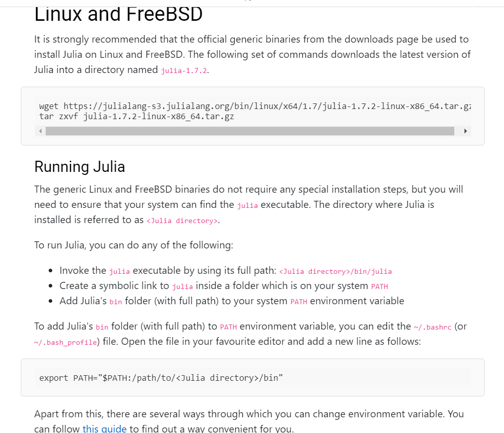Click the right arrow on the code scrollbar

465,131
